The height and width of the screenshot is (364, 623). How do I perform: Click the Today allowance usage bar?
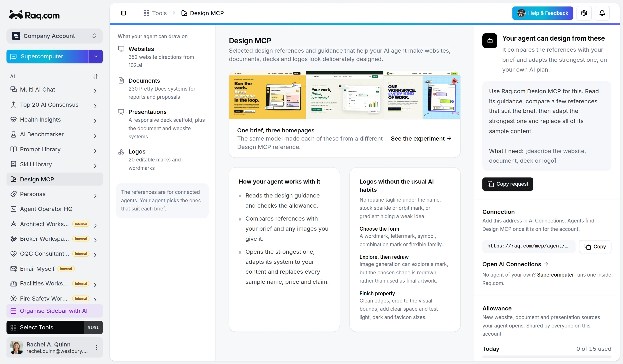pyautogui.click(x=546, y=357)
